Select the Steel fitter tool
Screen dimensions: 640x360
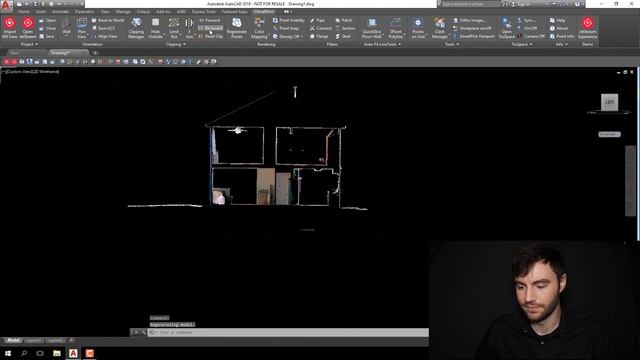point(343,36)
